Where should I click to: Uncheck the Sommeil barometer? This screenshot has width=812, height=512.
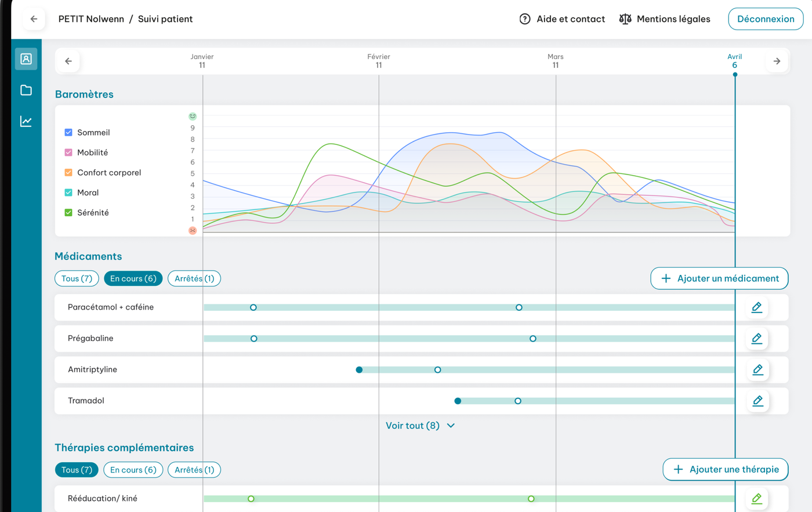68,133
